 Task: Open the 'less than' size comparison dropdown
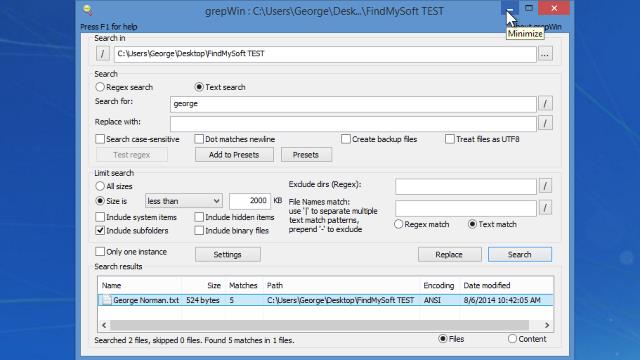tap(184, 201)
